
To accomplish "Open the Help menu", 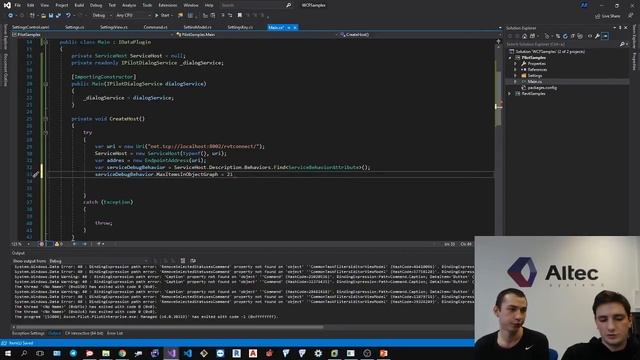I will pos(209,5).
